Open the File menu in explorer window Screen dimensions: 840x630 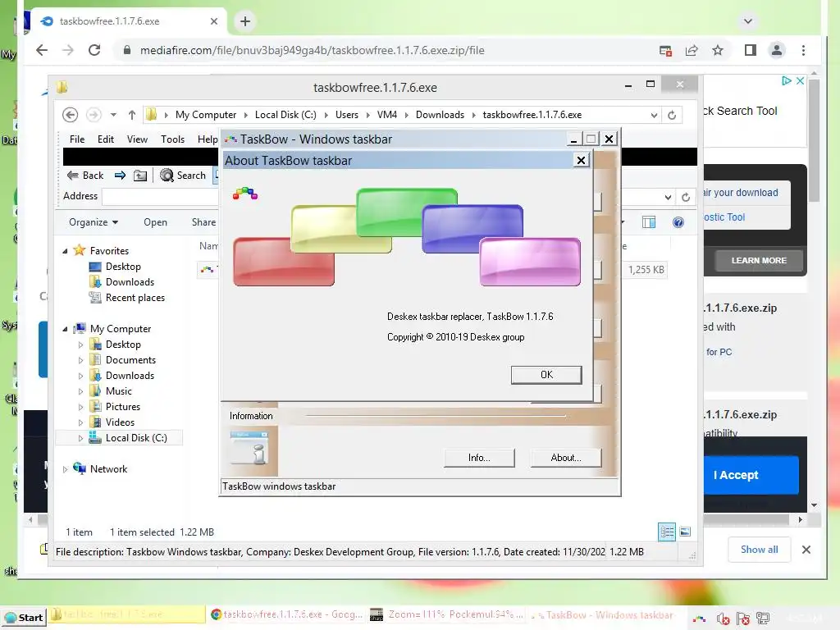tap(77, 139)
